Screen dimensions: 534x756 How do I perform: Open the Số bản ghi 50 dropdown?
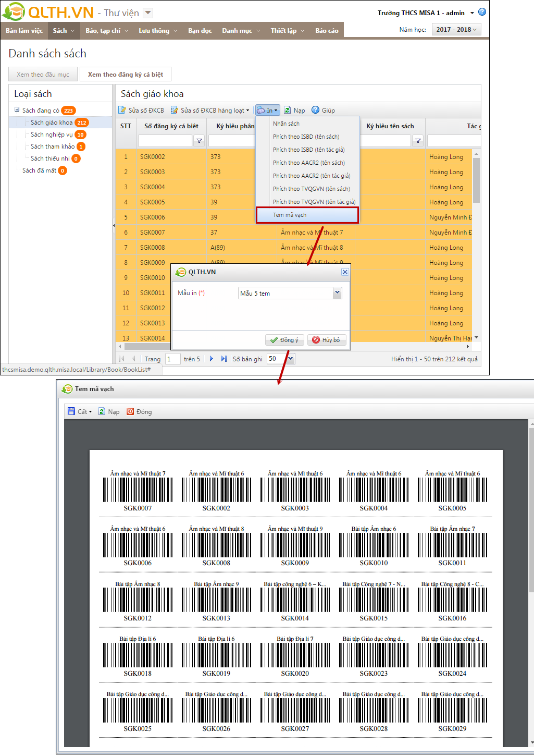[291, 359]
